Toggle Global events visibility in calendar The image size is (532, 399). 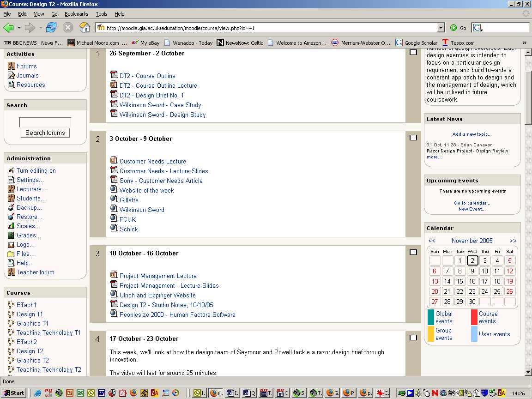[x=444, y=317]
